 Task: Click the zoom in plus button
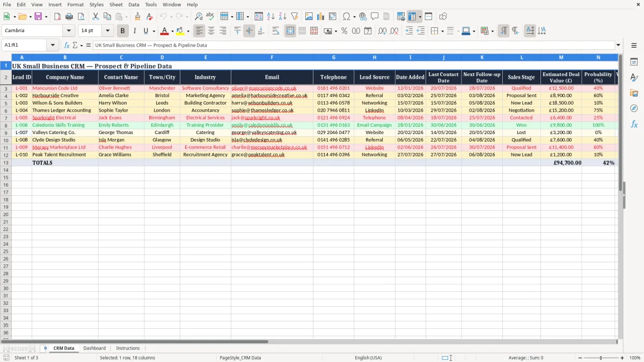623,358
